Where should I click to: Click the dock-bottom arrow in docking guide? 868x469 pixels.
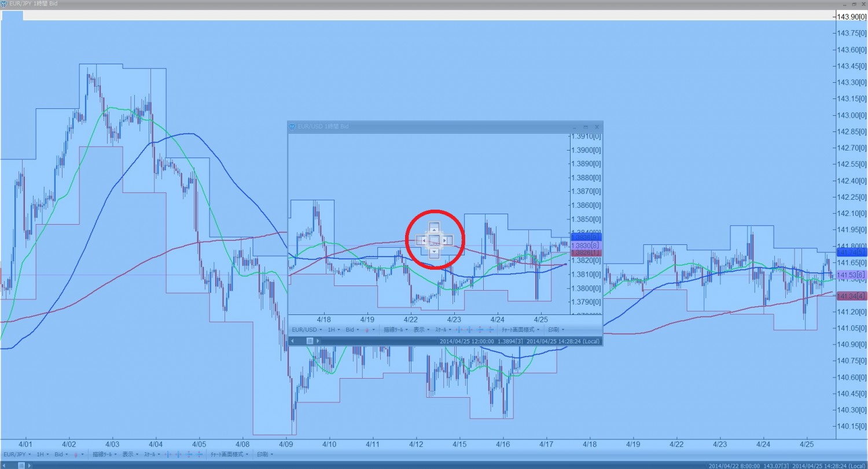click(435, 251)
